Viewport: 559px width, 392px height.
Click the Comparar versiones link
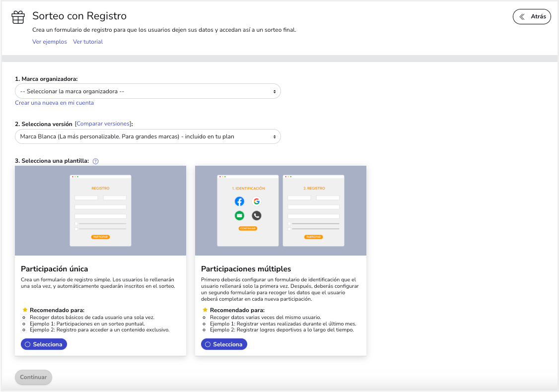pyautogui.click(x=103, y=124)
